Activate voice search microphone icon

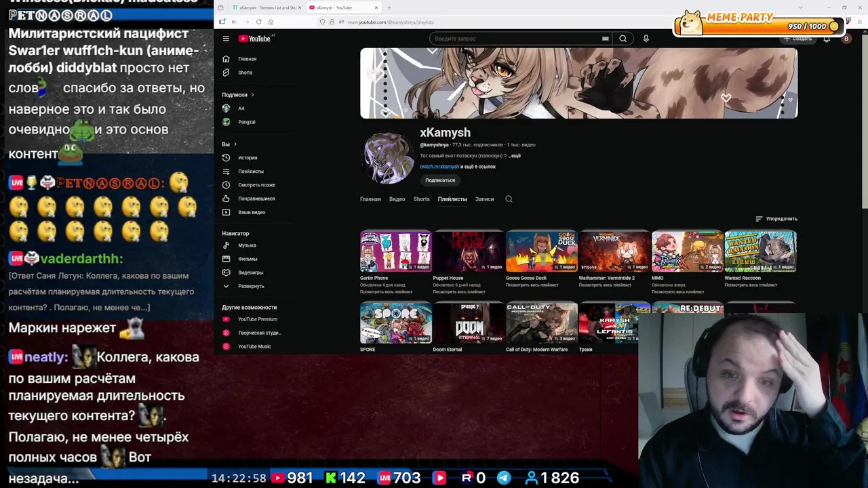click(x=646, y=39)
